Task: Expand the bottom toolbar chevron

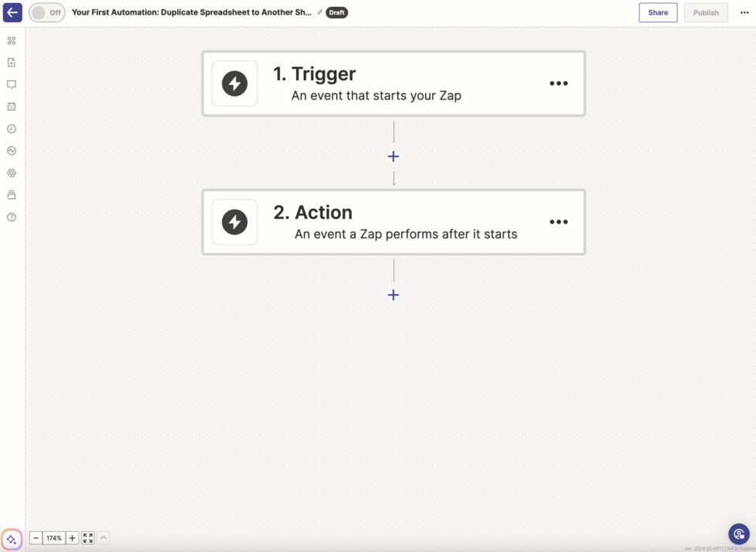Action: click(x=103, y=537)
